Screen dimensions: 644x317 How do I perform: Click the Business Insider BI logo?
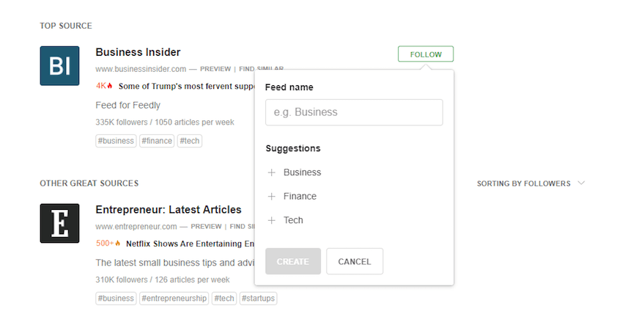click(x=59, y=66)
